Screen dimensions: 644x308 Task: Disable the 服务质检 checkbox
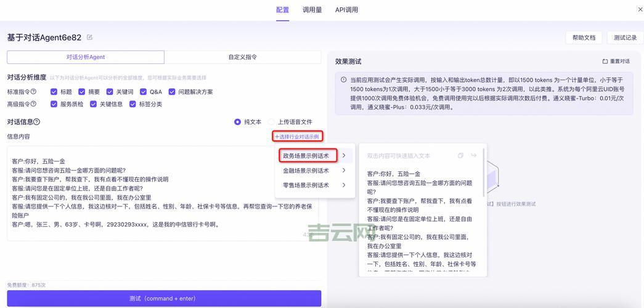coord(54,104)
